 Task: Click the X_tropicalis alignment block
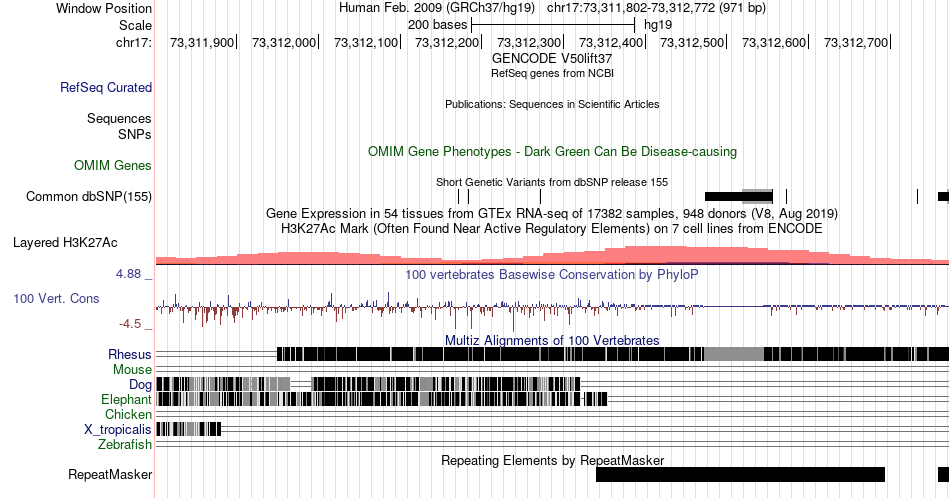[x=188, y=429]
